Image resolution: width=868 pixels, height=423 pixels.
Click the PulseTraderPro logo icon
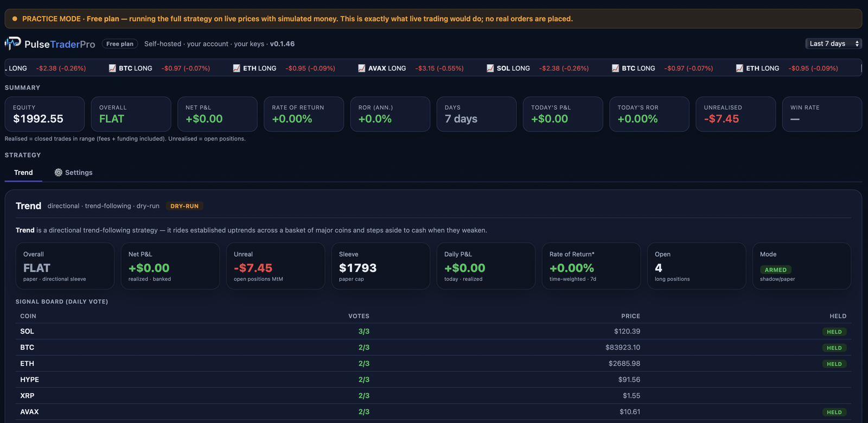[x=12, y=43]
